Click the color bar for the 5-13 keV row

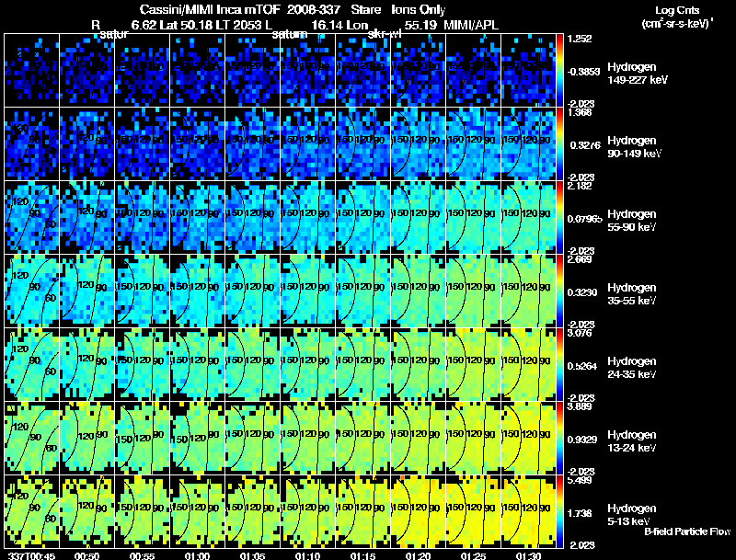tap(559, 511)
